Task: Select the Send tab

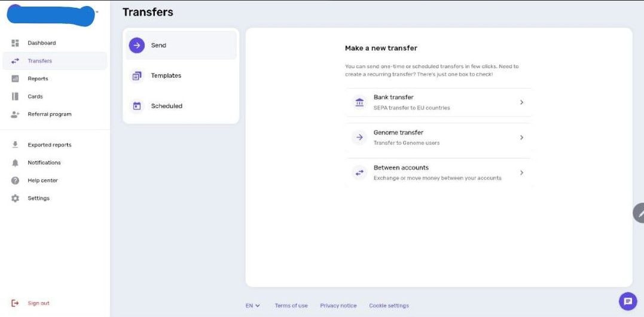Action: pos(181,45)
